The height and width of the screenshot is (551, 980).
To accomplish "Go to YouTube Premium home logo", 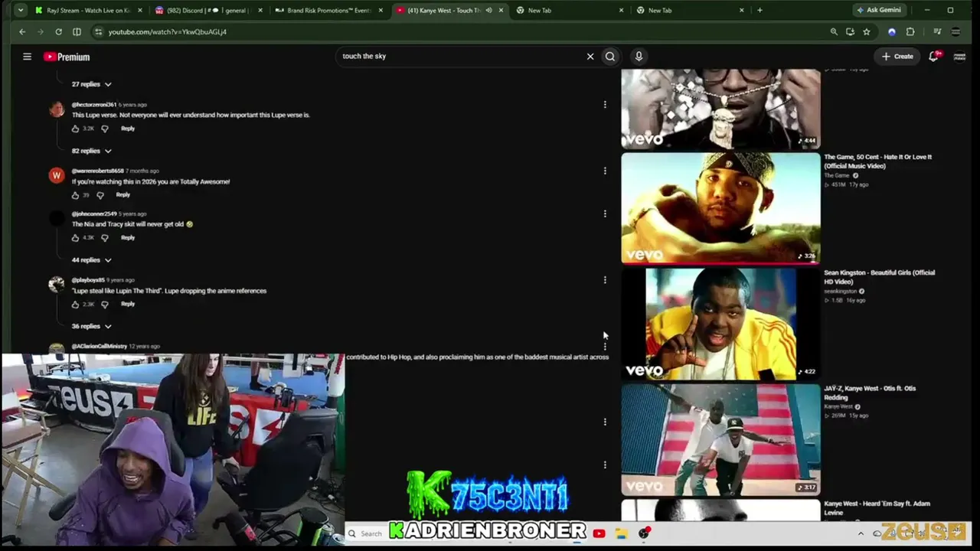I will click(x=67, y=57).
